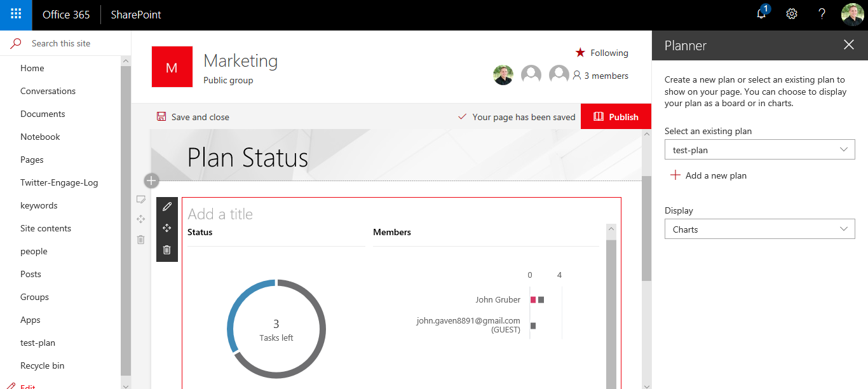This screenshot has width=868, height=389.
Task: Close the Planner property pane
Action: [849, 44]
